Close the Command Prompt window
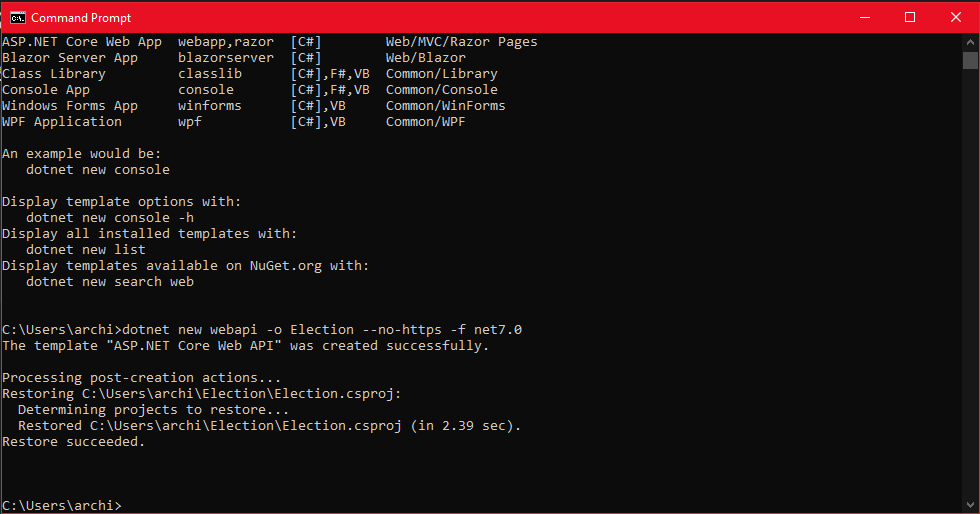980x514 pixels. (956, 17)
